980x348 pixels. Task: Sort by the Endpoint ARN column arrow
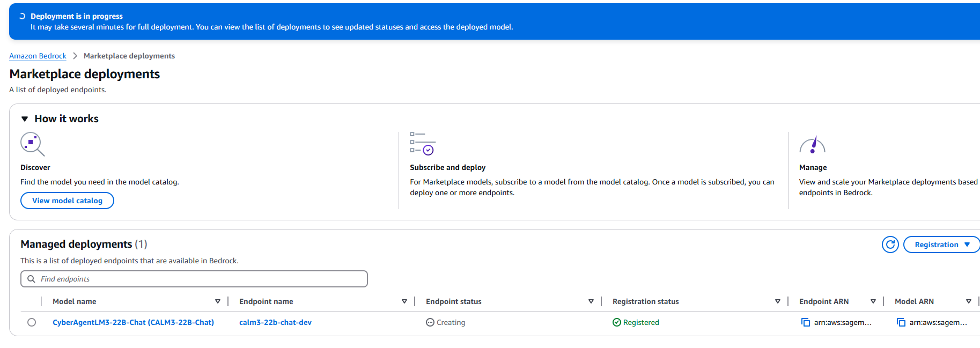[x=873, y=301]
